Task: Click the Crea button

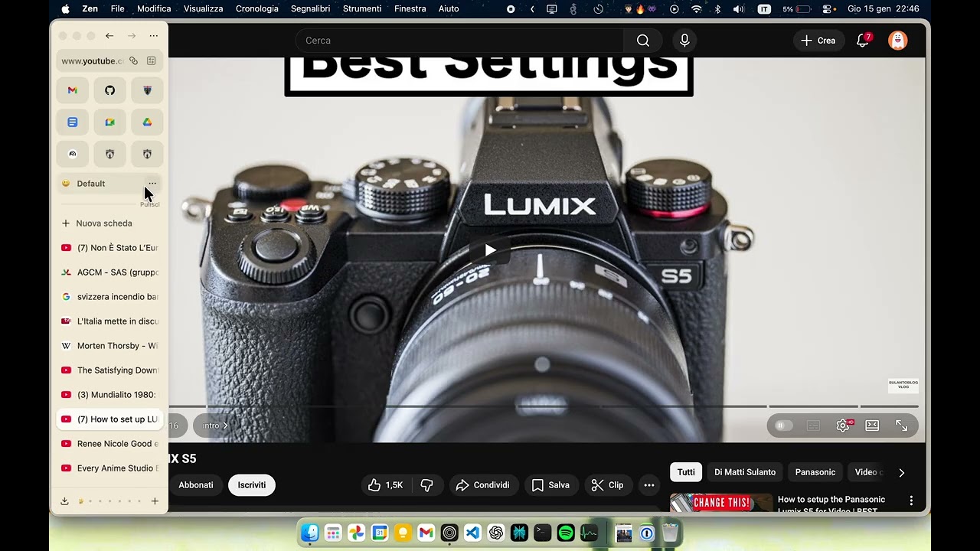Action: point(818,41)
